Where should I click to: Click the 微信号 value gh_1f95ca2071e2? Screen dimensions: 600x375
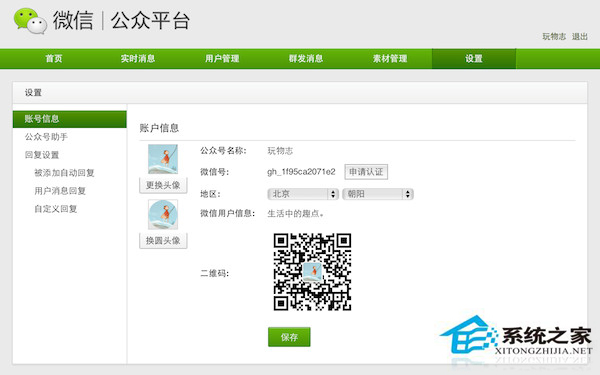tap(301, 172)
